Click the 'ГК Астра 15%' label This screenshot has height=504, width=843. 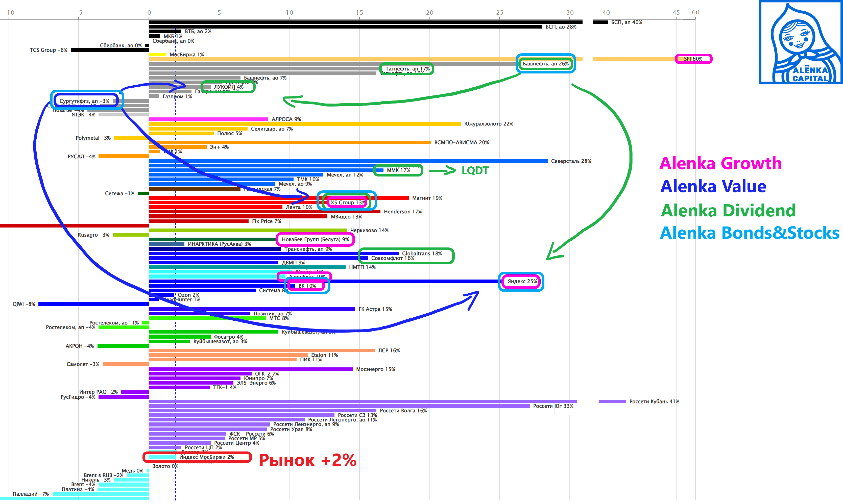click(x=375, y=309)
